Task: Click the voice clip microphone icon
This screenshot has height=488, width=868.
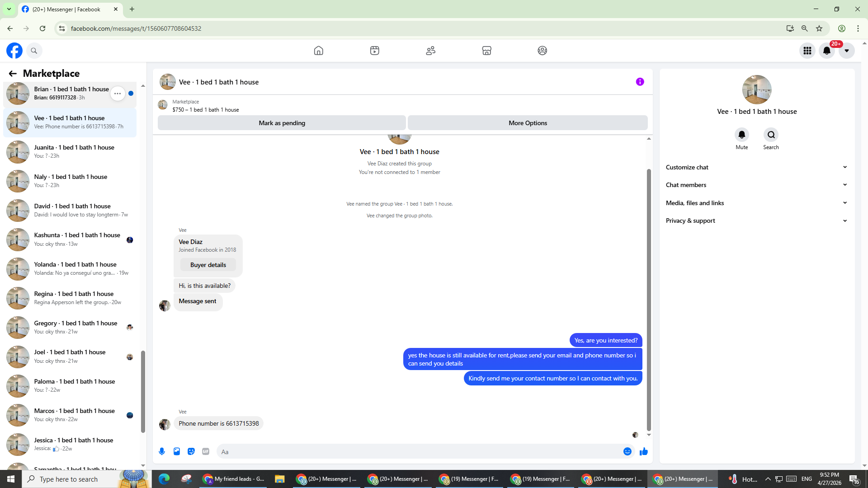Action: [162, 451]
